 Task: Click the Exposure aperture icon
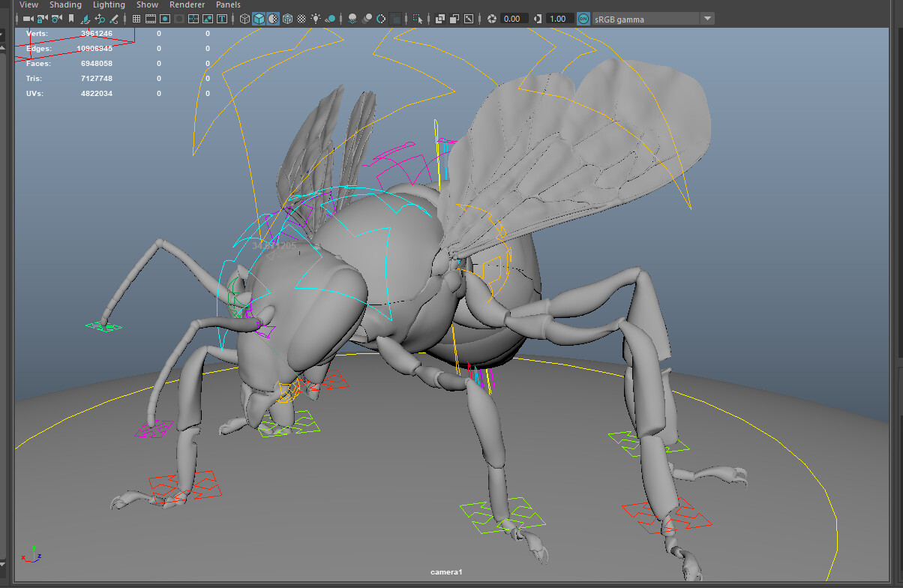492,19
